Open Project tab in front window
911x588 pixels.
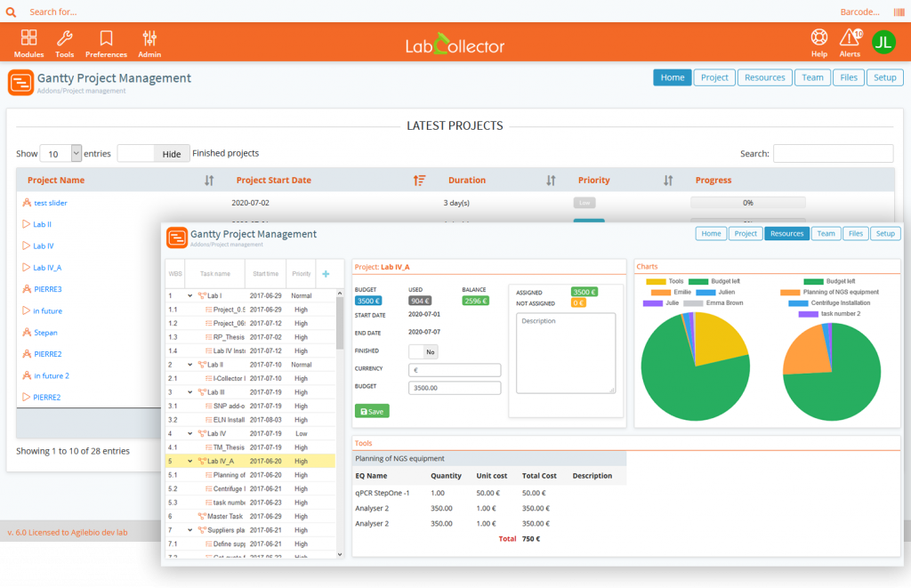[x=746, y=234]
